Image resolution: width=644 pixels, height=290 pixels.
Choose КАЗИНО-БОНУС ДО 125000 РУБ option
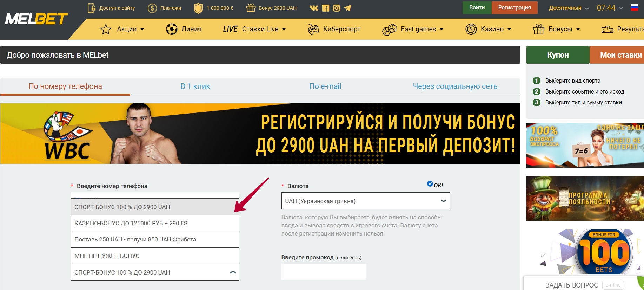tap(155, 223)
